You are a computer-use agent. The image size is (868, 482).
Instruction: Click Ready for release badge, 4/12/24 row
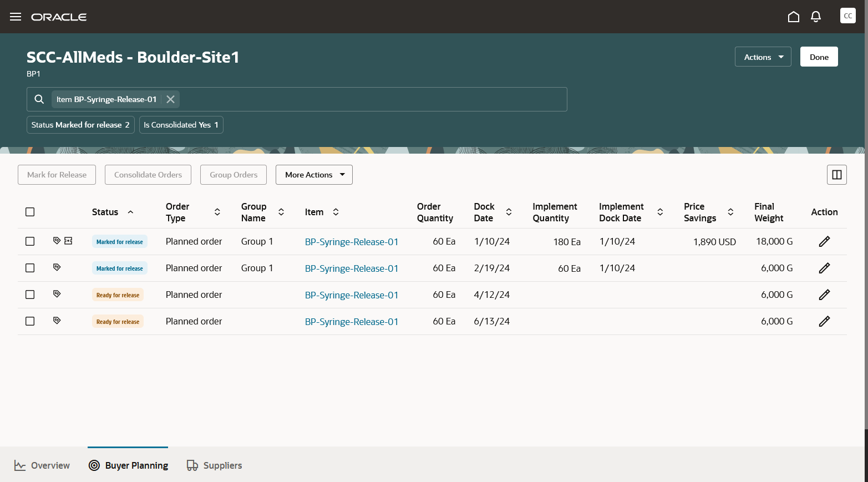pyautogui.click(x=118, y=295)
